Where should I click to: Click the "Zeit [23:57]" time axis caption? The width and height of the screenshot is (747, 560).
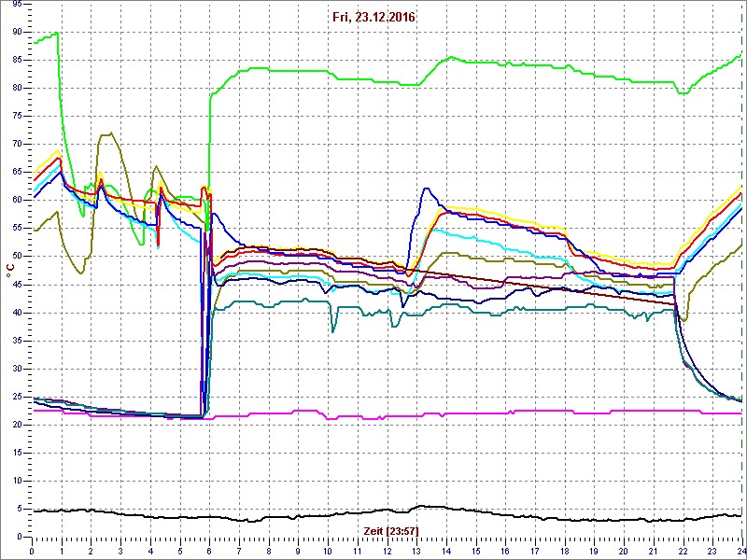390,530
